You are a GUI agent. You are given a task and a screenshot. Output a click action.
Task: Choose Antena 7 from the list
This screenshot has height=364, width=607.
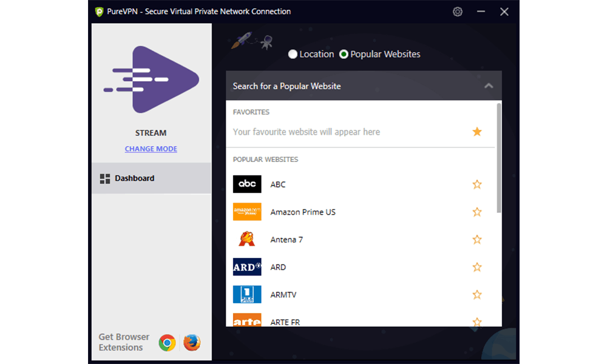click(360, 240)
